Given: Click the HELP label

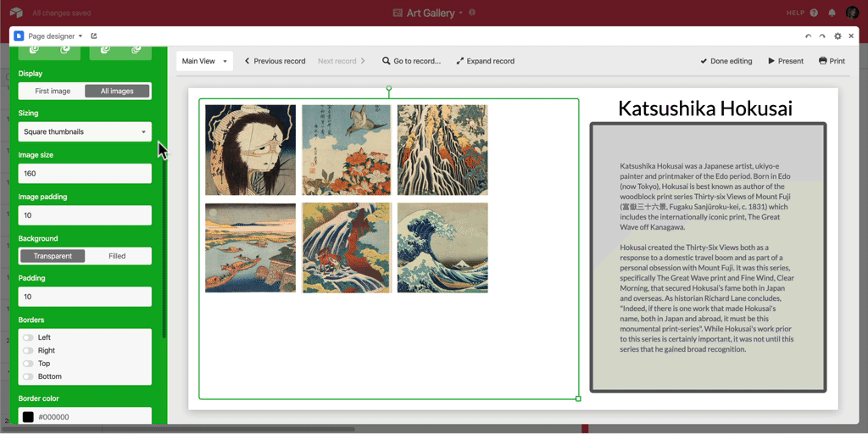Looking at the screenshot, I should pyautogui.click(x=796, y=13).
